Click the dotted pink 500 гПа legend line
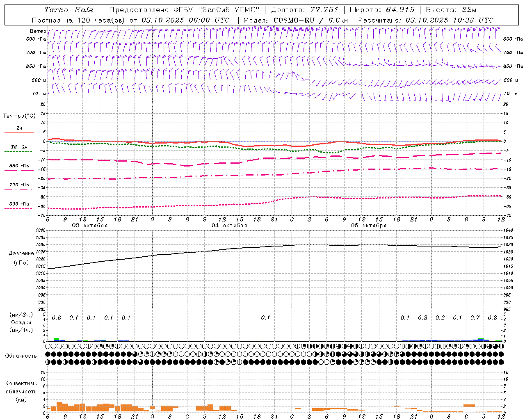 click(x=18, y=208)
